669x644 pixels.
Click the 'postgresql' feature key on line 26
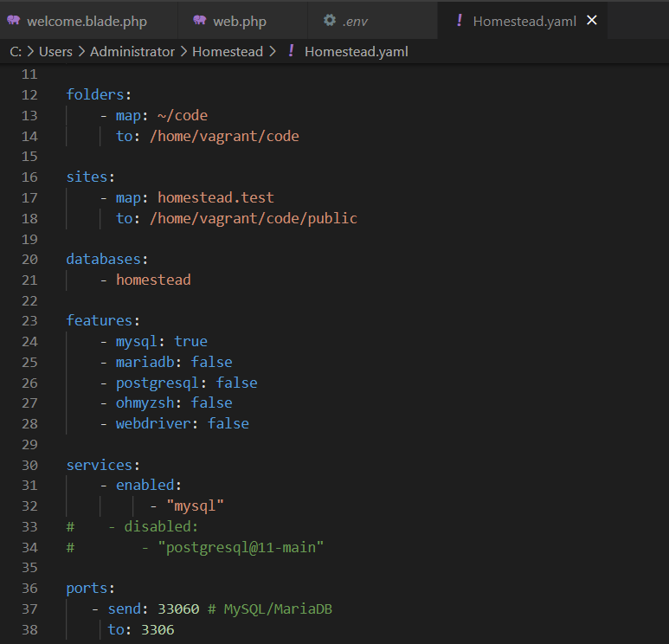click(x=158, y=383)
